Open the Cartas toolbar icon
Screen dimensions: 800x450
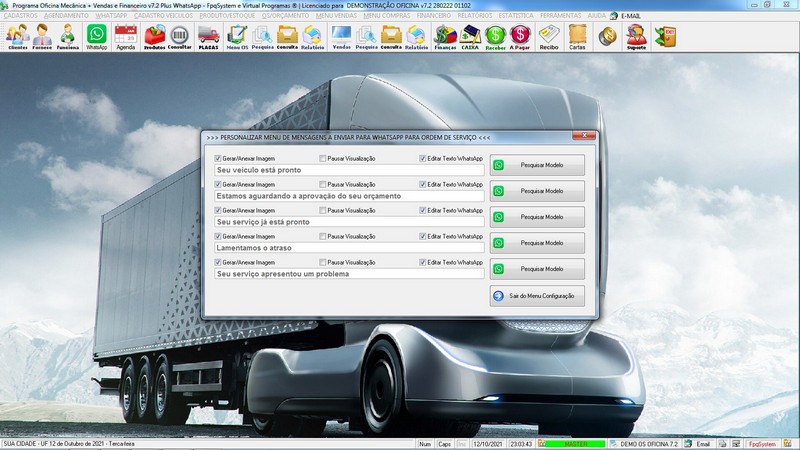click(x=577, y=37)
